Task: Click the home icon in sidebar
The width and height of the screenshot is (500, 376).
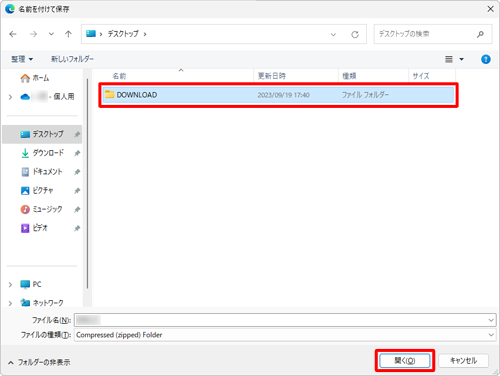Action: [x=25, y=78]
